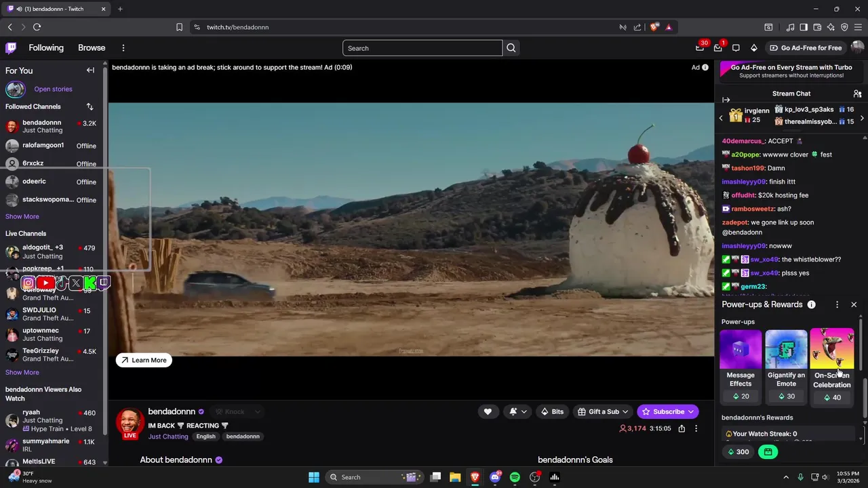Screen dimensions: 868x488
Task: Toggle the browser sidebar panel icon
Action: coord(804,27)
